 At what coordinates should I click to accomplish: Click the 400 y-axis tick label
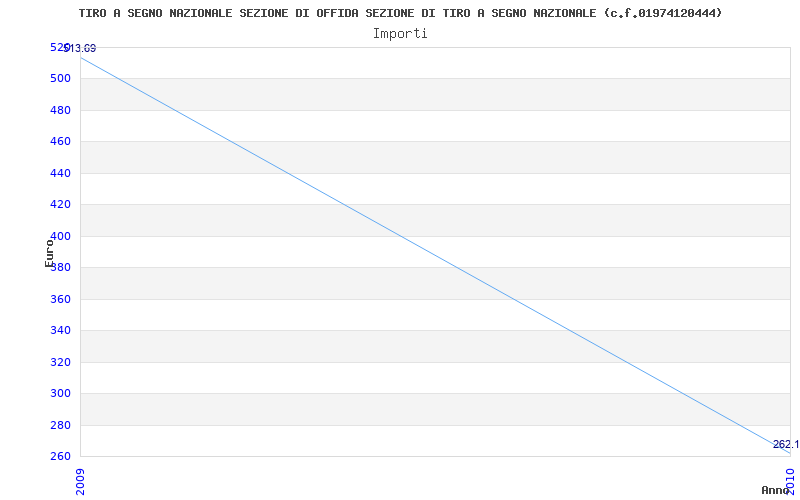tap(59, 236)
